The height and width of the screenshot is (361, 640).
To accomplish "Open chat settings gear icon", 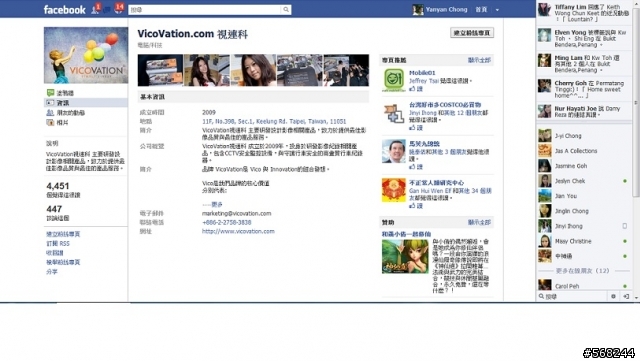I will tap(613, 296).
